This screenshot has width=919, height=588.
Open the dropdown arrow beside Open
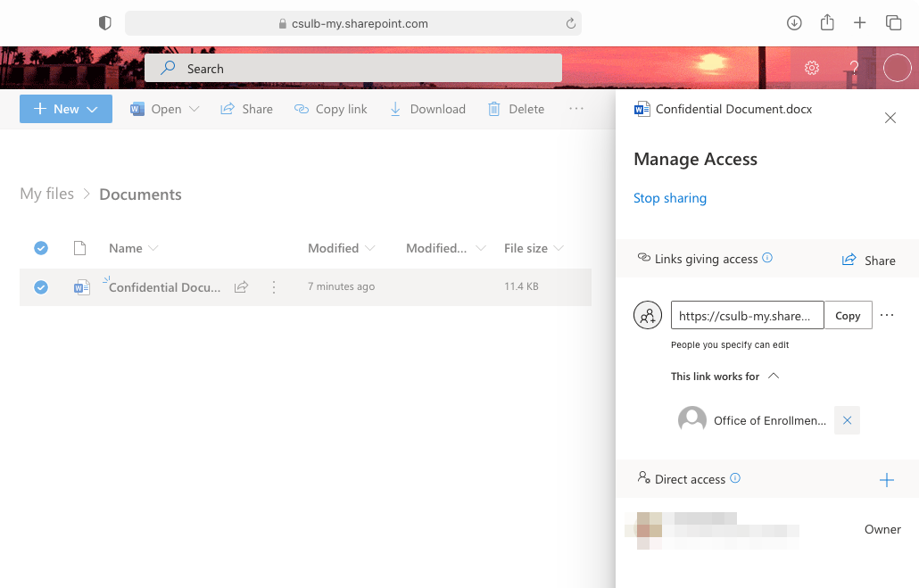click(x=195, y=109)
